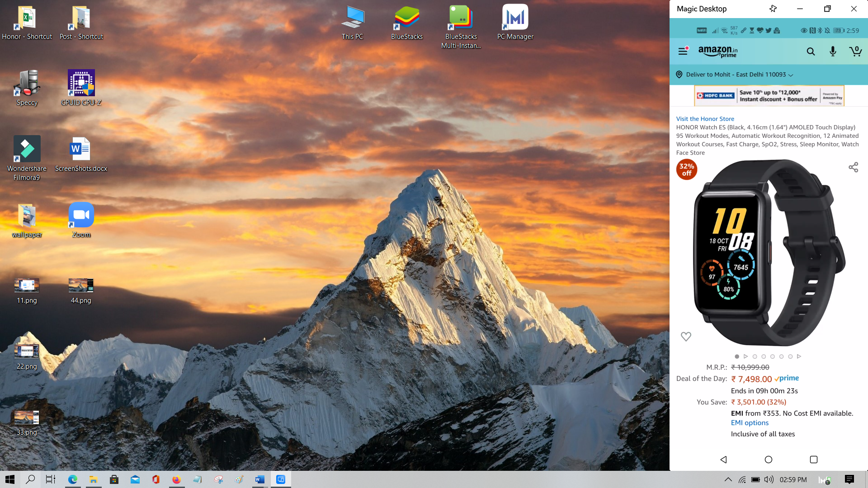The width and height of the screenshot is (868, 488).
Task: Select first product image dot indicator
Action: click(737, 357)
